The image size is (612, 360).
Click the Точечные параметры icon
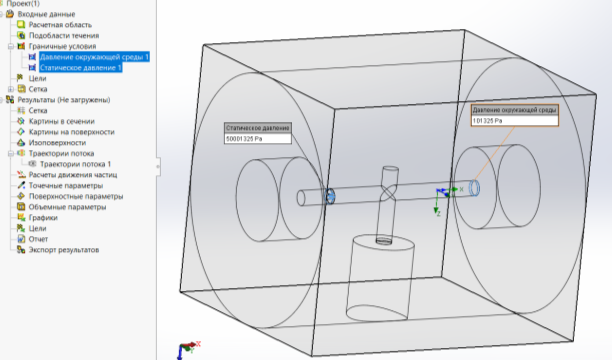click(x=21, y=185)
